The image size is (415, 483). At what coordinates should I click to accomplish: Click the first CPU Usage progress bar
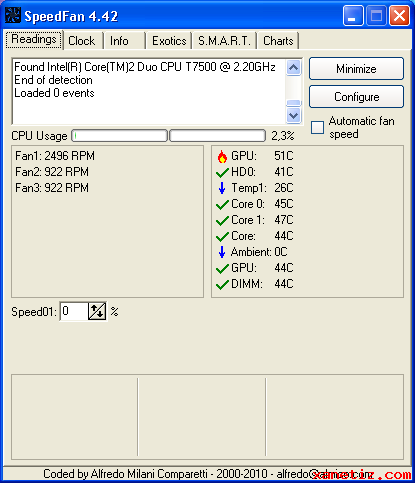(119, 136)
